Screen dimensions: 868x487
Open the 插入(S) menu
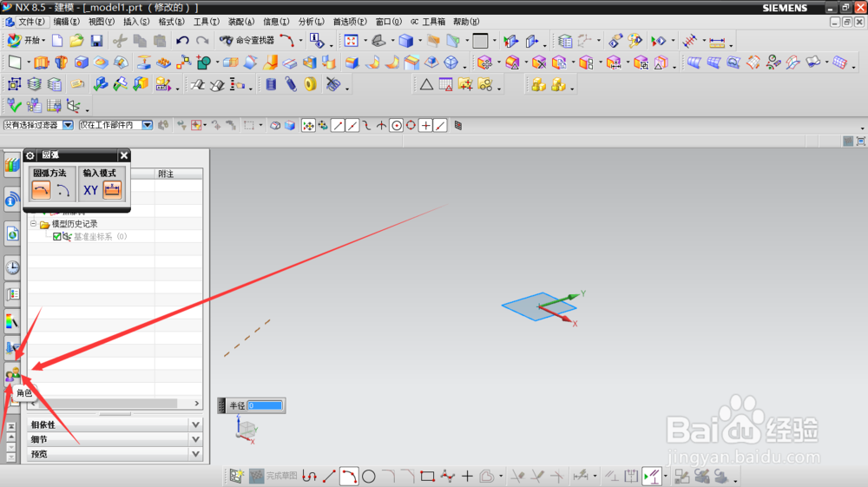point(136,22)
